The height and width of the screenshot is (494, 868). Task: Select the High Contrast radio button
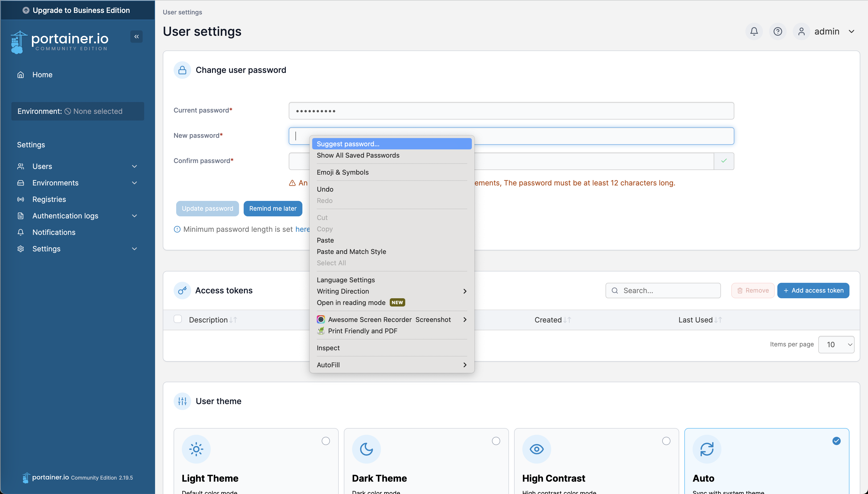point(666,441)
